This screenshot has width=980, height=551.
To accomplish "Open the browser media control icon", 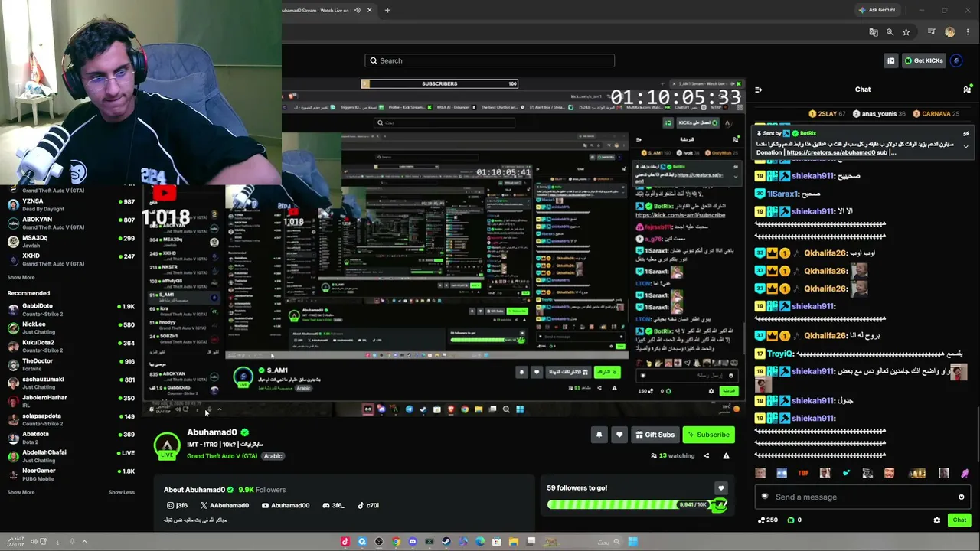I will (932, 32).
